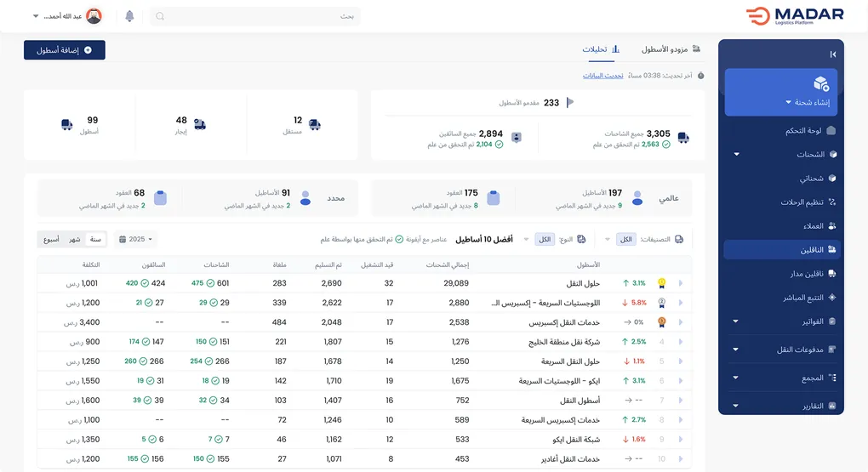Screen dimensions: 868x472
Task: Click the search input field (بحث)
Action: point(255,16)
